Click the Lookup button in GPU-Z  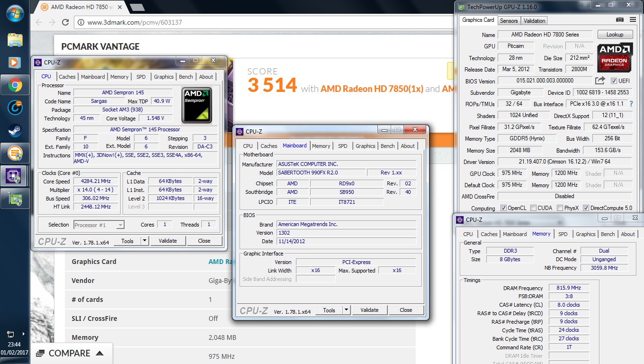point(615,35)
